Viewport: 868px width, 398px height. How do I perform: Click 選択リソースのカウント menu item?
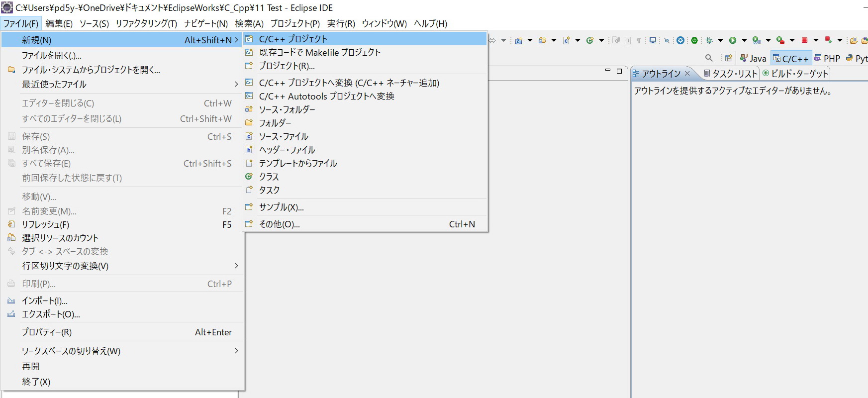(123, 238)
